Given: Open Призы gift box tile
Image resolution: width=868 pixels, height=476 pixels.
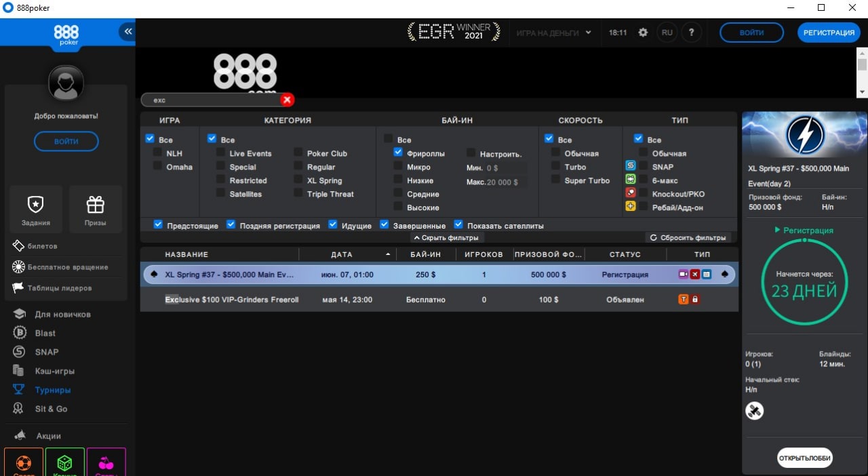Looking at the screenshot, I should (96, 210).
